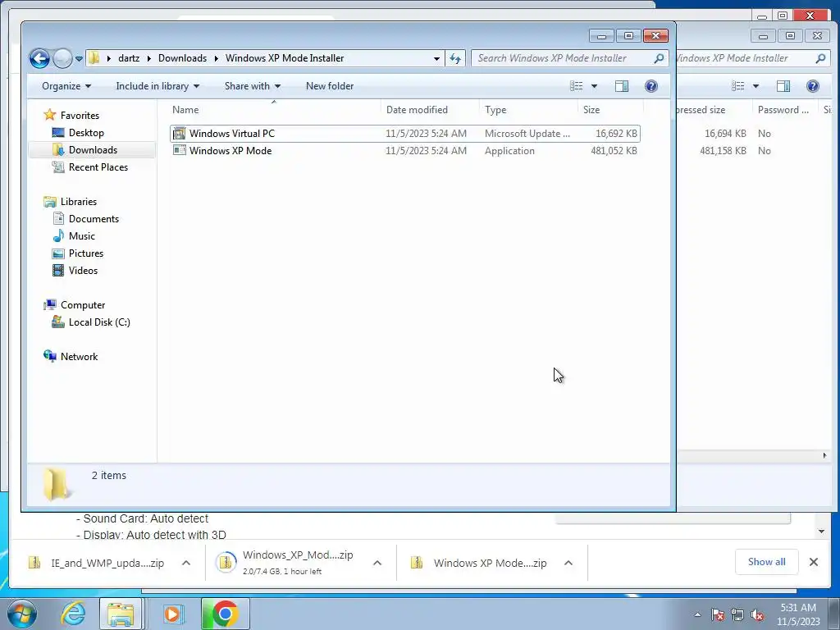Click 16,692 KB size of Windows Virtual PC
This screenshot has height=630, width=840.
616,134
